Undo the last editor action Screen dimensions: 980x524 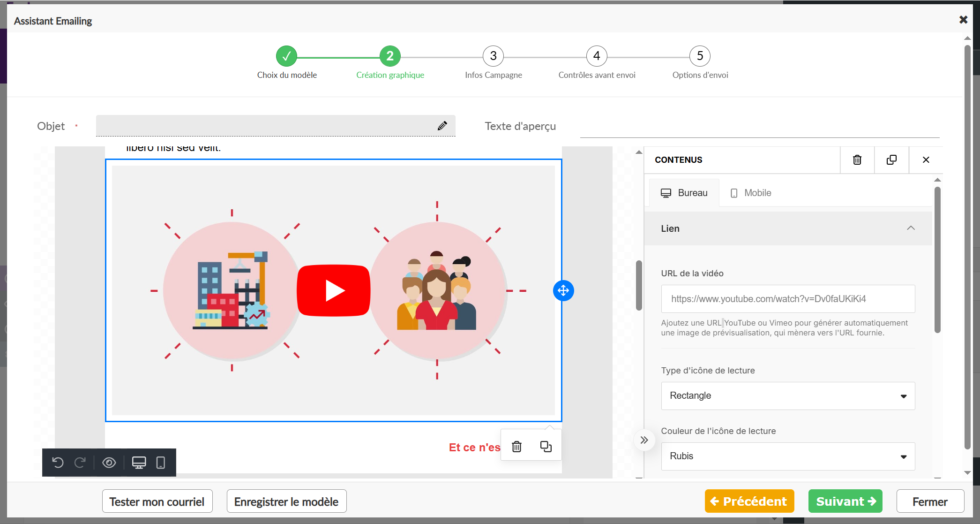point(58,463)
